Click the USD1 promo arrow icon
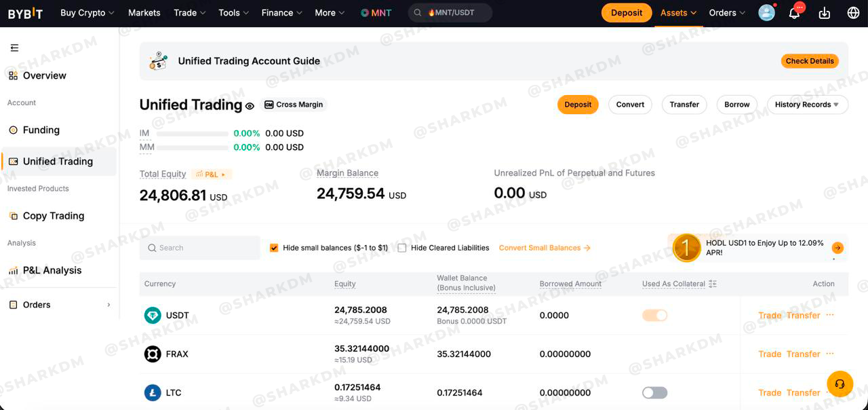Viewport: 868px width, 410px height. 838,248
